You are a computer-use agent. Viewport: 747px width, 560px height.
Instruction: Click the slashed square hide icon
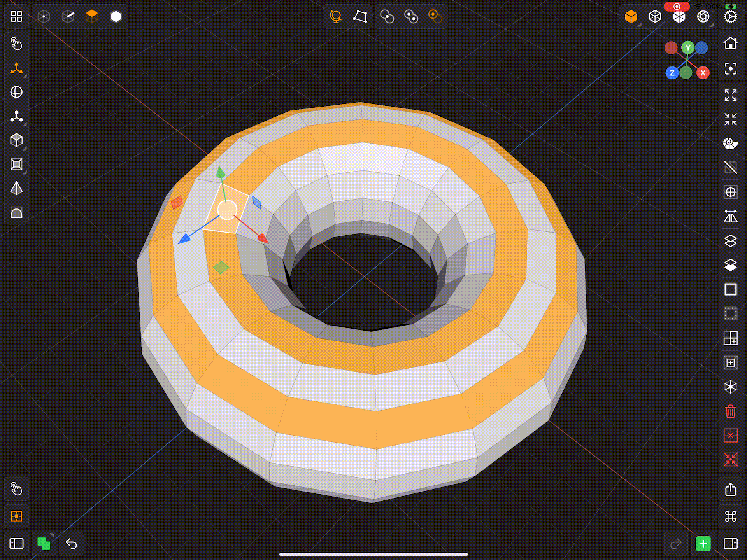pos(731,168)
